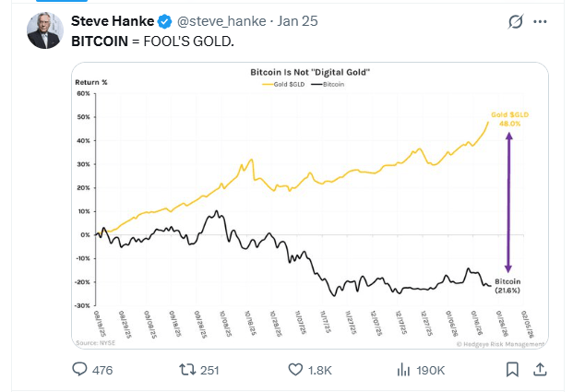Open the Steve Hanke display name link
The height and width of the screenshot is (392, 573).
coord(111,19)
